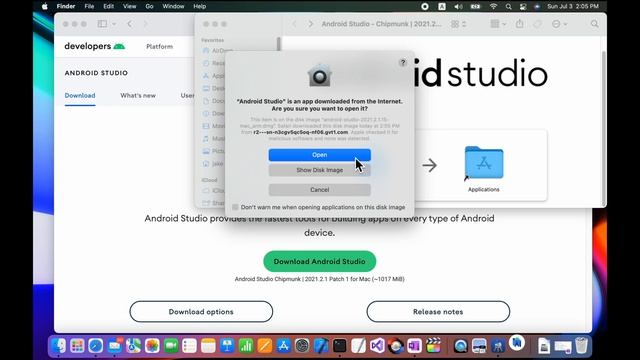Open the Edit menu
This screenshot has width=640, height=360.
108,6
